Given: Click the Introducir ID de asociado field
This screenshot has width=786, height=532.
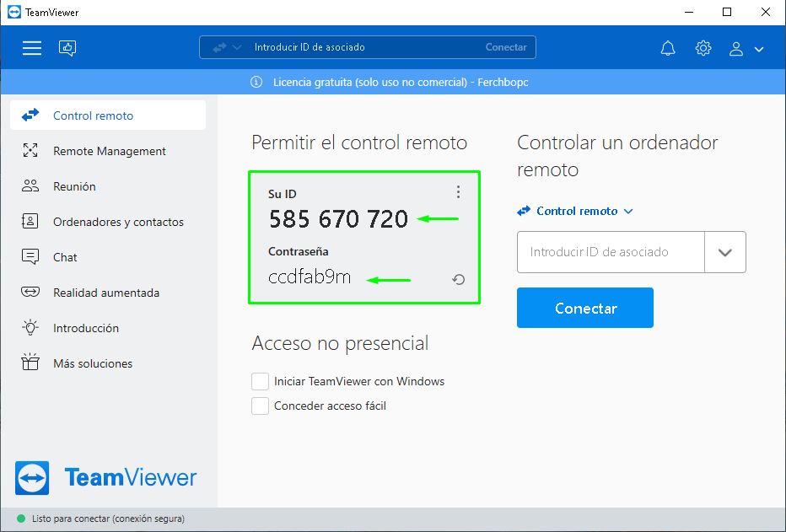Looking at the screenshot, I should [x=610, y=252].
